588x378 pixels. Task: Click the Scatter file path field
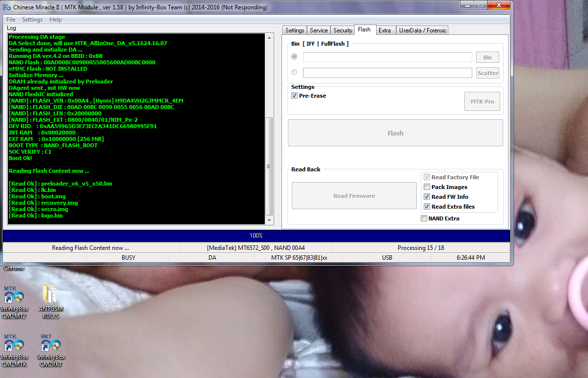(387, 73)
